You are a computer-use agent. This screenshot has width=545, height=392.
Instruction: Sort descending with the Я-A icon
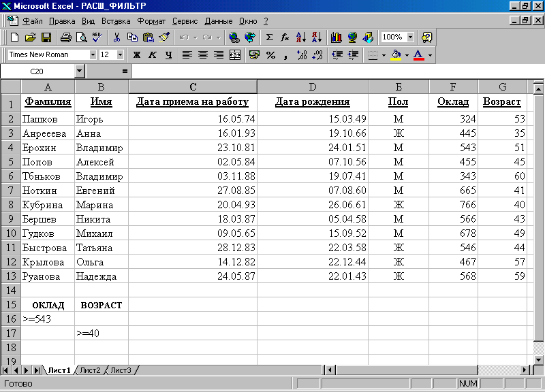pyautogui.click(x=317, y=37)
